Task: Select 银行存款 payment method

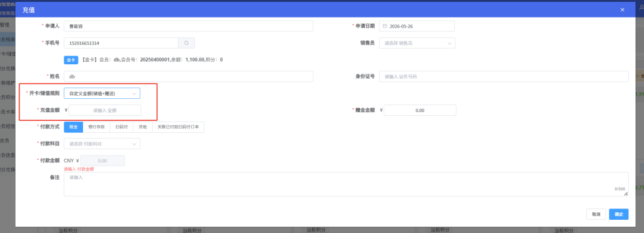Action: 96,127
